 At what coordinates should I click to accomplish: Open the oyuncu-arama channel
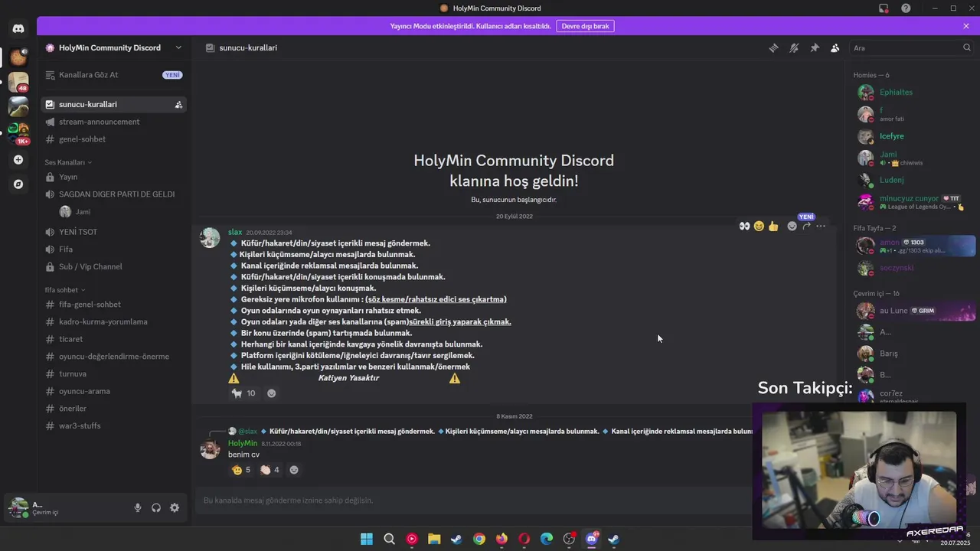point(113,391)
